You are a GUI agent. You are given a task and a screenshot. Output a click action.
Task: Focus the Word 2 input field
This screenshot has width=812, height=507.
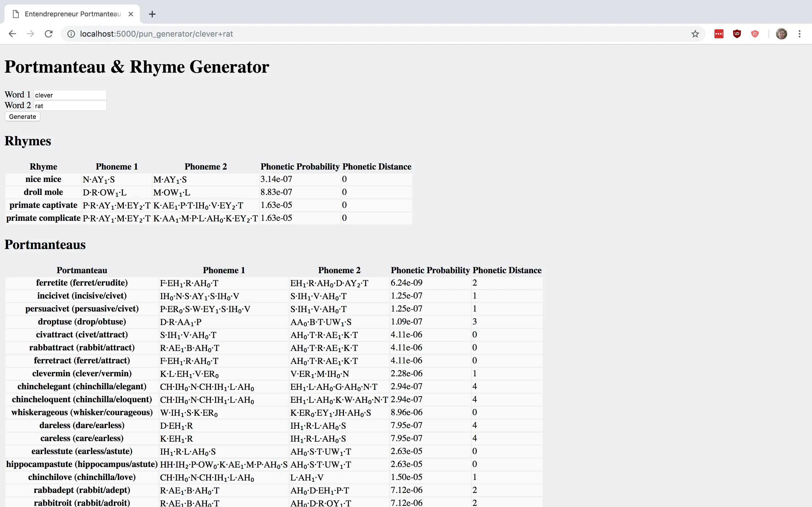pyautogui.click(x=70, y=106)
